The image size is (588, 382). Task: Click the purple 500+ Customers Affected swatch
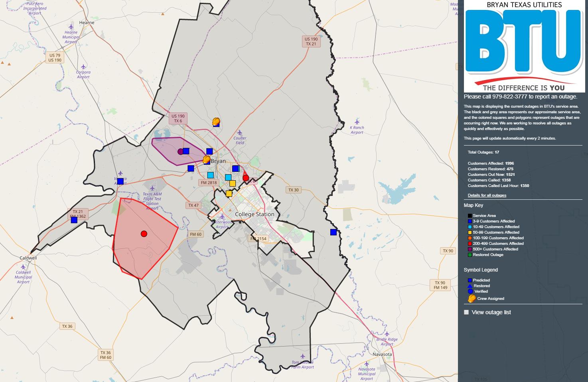(470, 249)
